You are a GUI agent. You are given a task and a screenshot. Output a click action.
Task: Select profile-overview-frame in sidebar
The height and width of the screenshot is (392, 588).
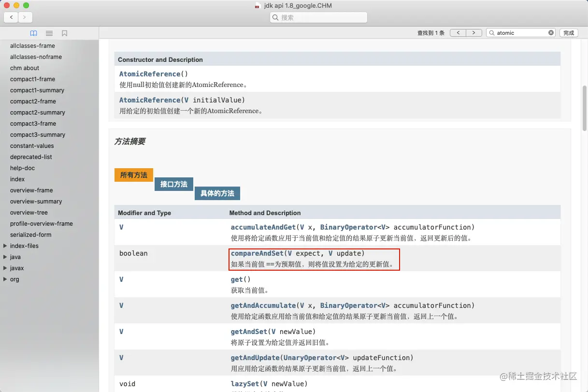pyautogui.click(x=42, y=224)
